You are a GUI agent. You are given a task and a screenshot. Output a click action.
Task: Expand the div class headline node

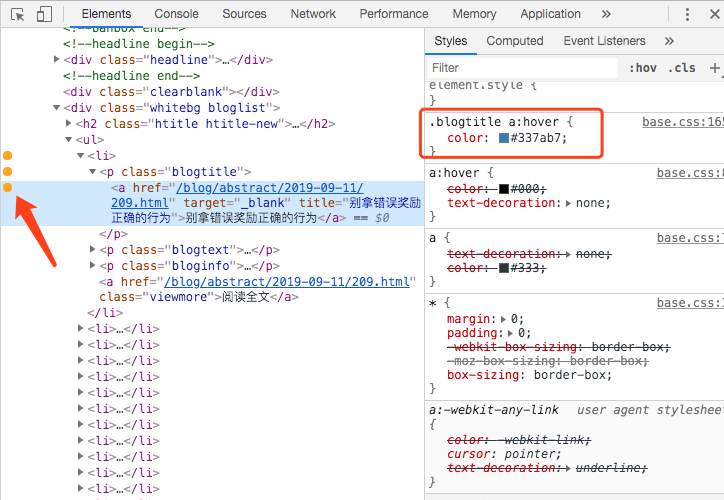(x=57, y=60)
